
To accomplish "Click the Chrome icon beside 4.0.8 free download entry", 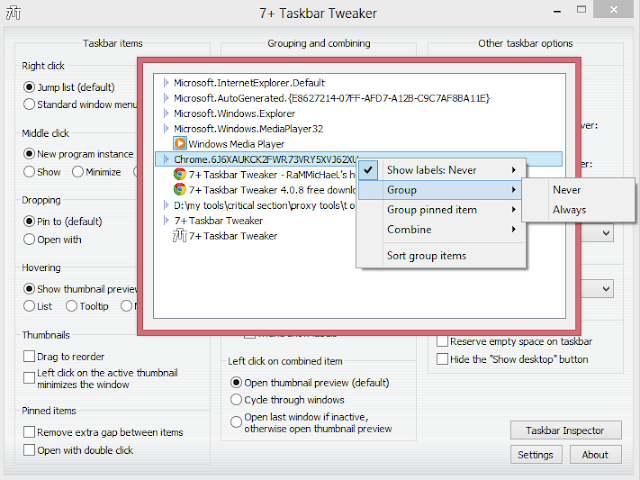I will (180, 190).
